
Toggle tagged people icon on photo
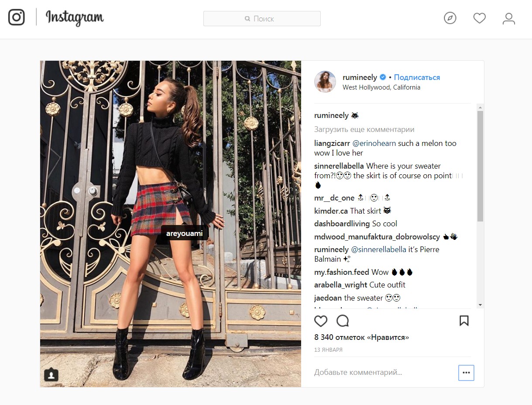pyautogui.click(x=51, y=375)
